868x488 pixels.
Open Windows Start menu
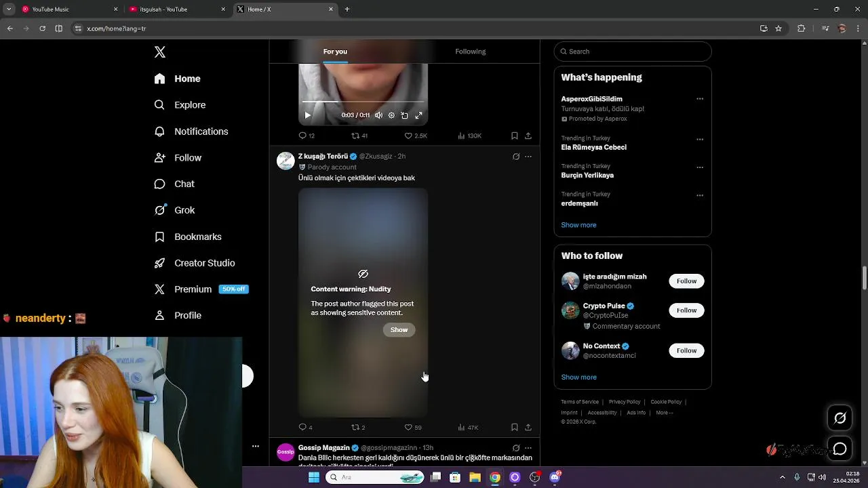pos(314,477)
